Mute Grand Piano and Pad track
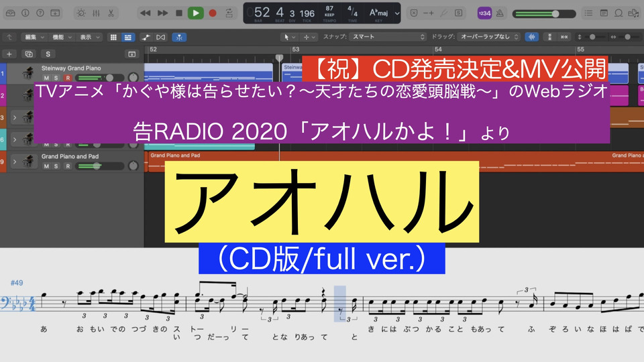The height and width of the screenshot is (362, 644). [46, 166]
